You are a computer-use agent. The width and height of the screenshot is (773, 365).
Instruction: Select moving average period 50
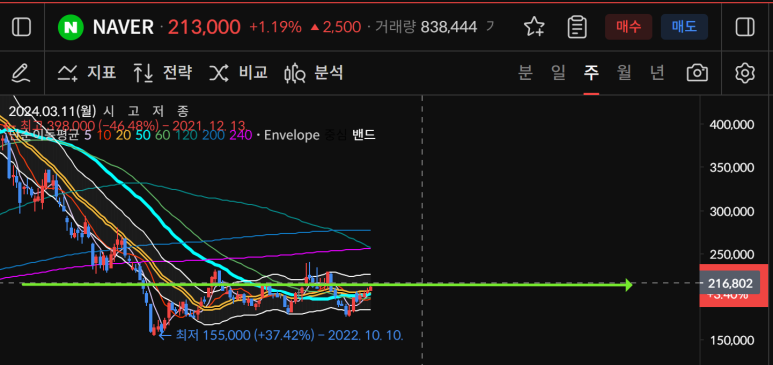[143, 135]
